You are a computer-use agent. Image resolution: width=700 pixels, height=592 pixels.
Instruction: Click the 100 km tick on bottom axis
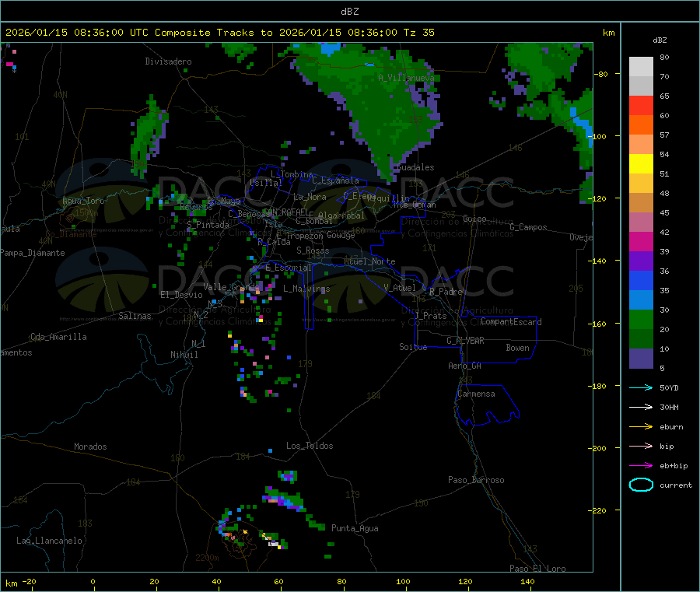tap(403, 581)
